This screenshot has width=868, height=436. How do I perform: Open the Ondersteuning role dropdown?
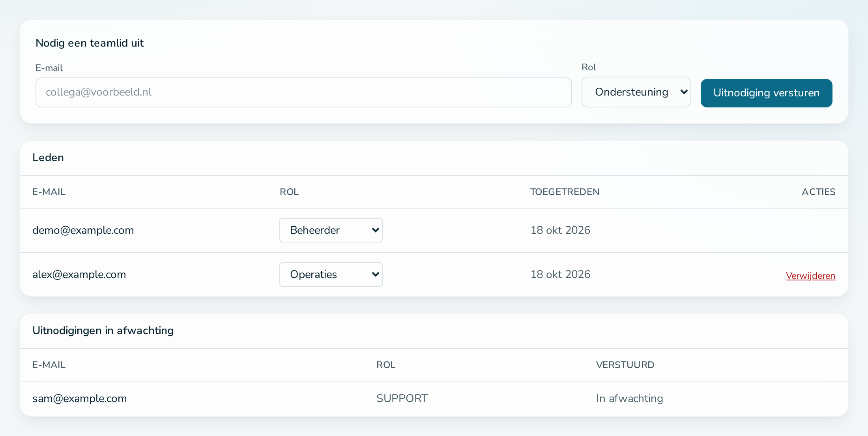(636, 92)
